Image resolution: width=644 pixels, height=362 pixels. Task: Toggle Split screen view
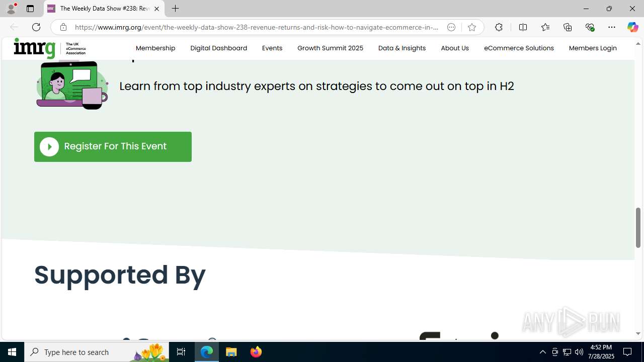pyautogui.click(x=523, y=27)
